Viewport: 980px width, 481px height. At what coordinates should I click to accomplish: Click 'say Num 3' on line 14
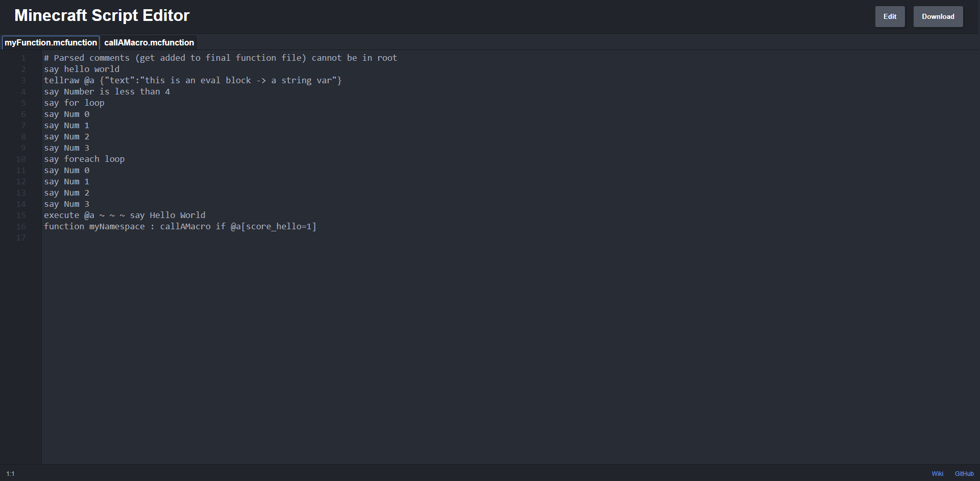point(66,204)
